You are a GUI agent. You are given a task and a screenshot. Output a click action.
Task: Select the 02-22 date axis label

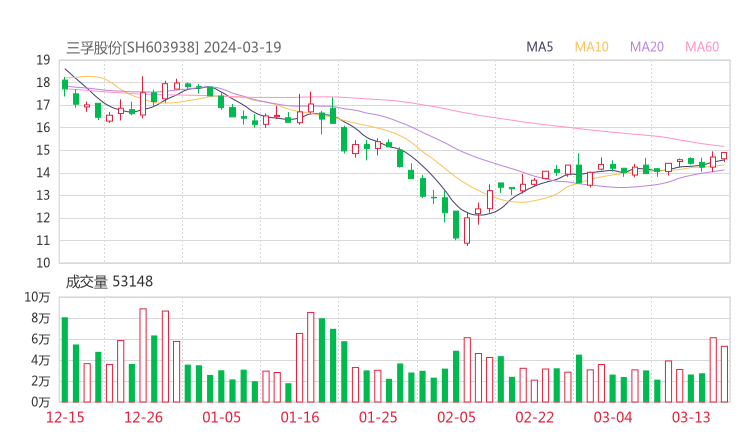[535, 417]
